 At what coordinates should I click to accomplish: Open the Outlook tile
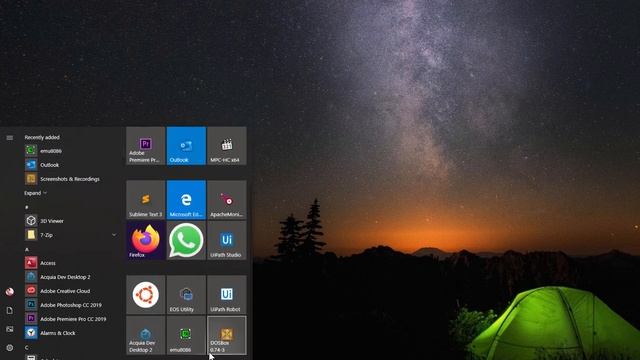[x=186, y=146]
